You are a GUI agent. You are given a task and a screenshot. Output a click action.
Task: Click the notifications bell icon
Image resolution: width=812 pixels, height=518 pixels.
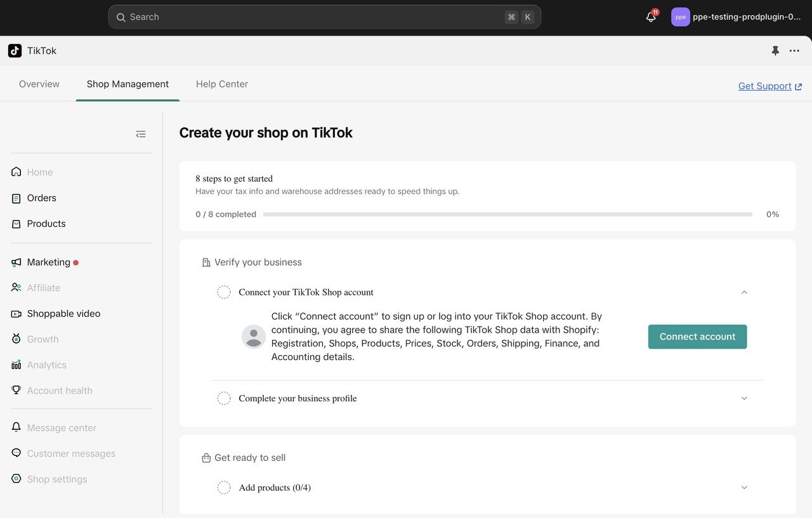point(651,17)
